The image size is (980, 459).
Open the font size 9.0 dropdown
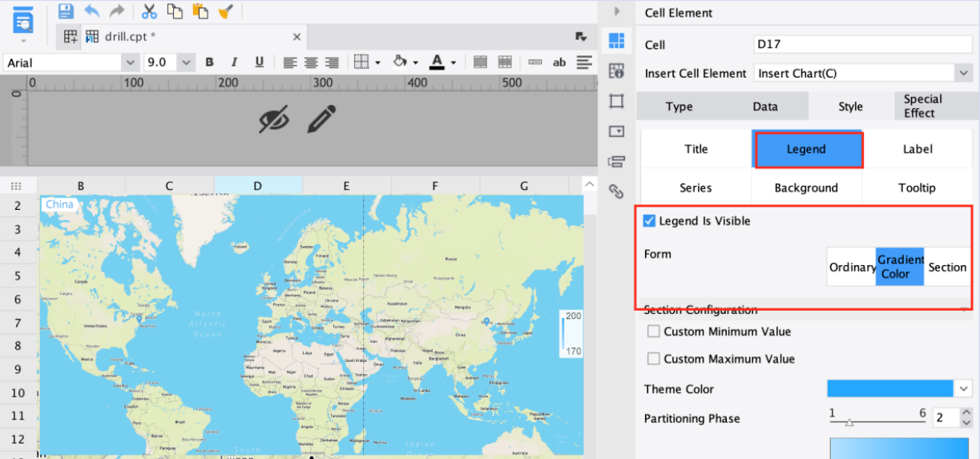186,62
